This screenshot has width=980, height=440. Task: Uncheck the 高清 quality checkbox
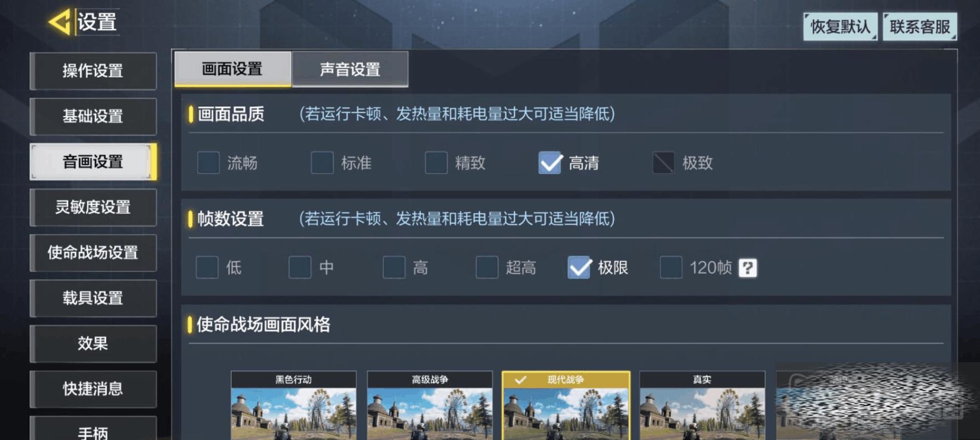pyautogui.click(x=550, y=163)
